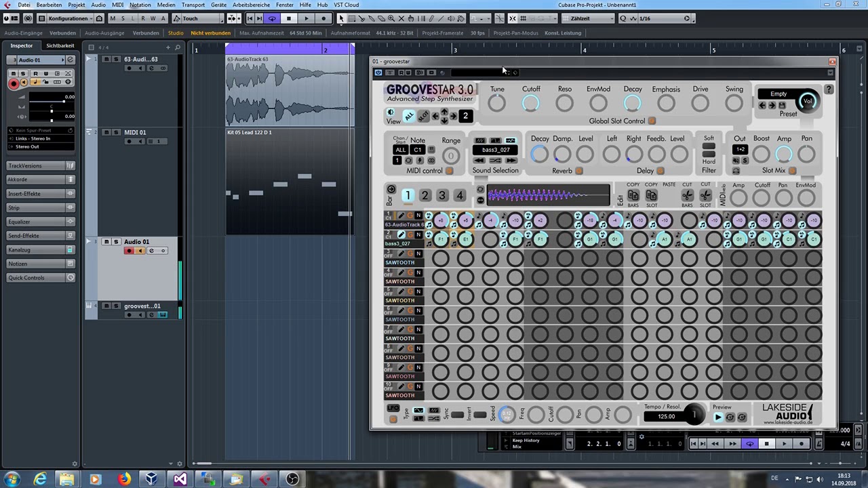Select the Mute X tool

point(401,18)
